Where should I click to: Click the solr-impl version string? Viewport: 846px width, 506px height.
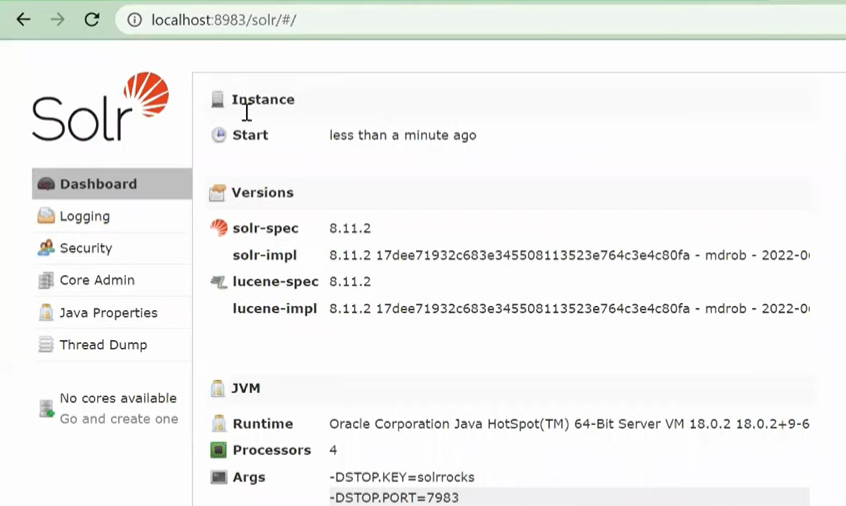[x=569, y=255]
